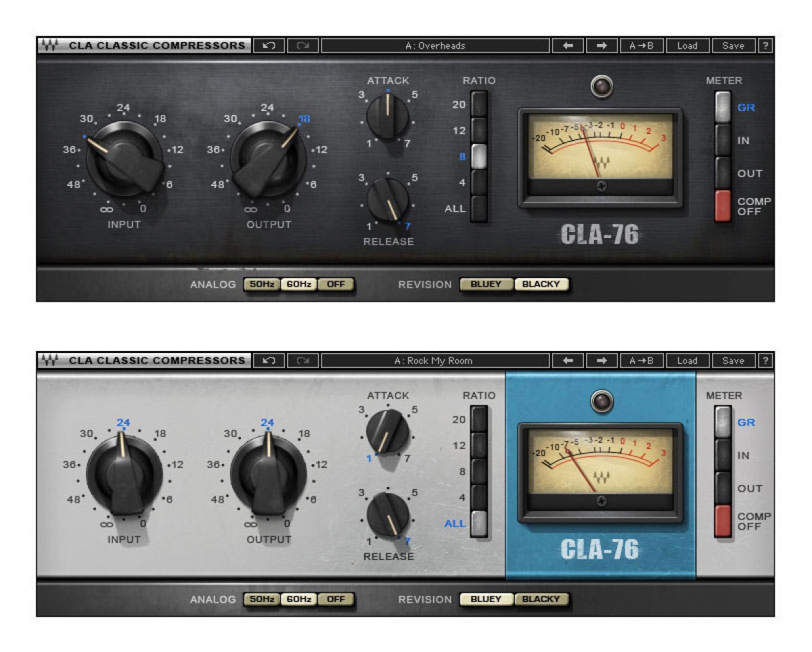Set analog to 60Hz on the black CLA-76

point(298,285)
